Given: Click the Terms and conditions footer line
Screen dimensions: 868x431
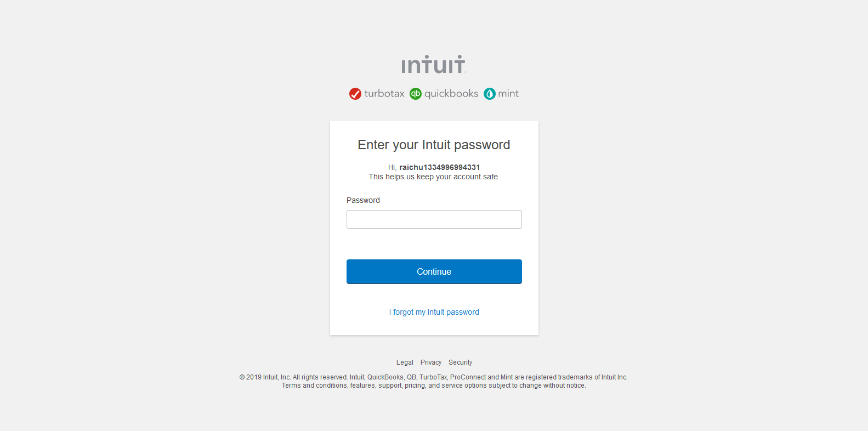Looking at the screenshot, I should (434, 385).
